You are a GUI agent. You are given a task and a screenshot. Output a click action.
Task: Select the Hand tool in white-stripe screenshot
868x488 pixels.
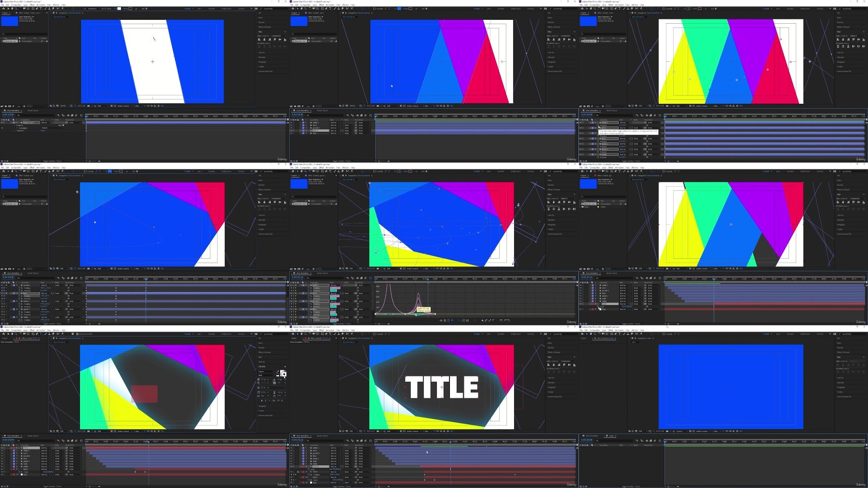click(12, 8)
